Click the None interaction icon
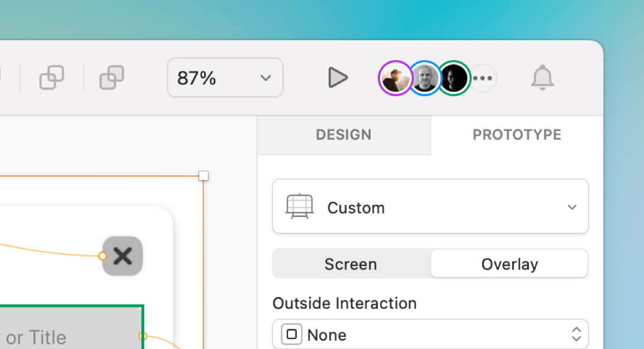Image resolution: width=644 pixels, height=349 pixels. [290, 334]
